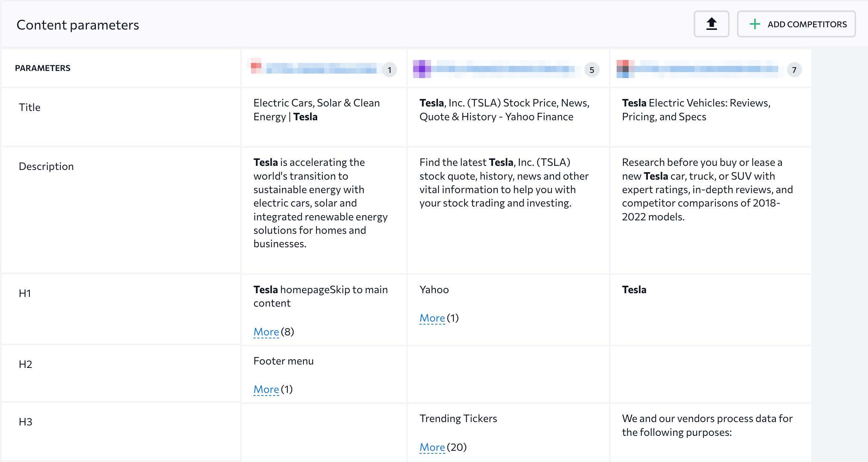Click the H2 row label

coord(25,364)
